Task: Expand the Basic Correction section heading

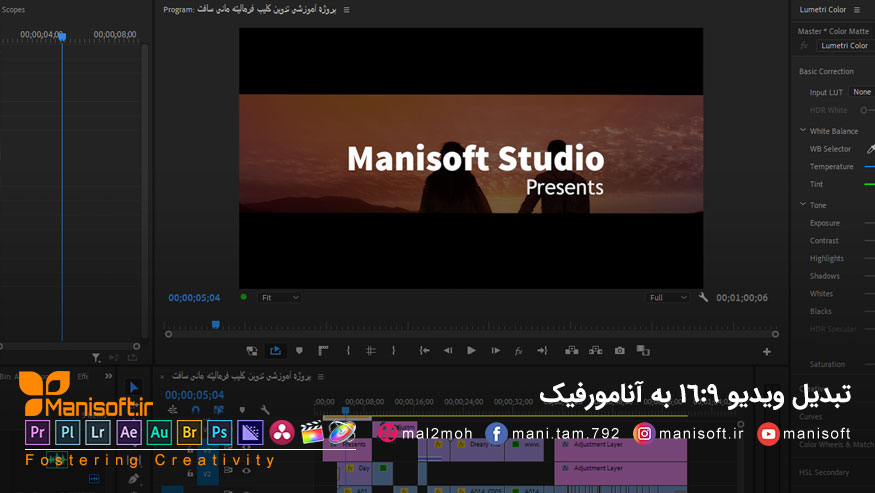Action: (826, 71)
